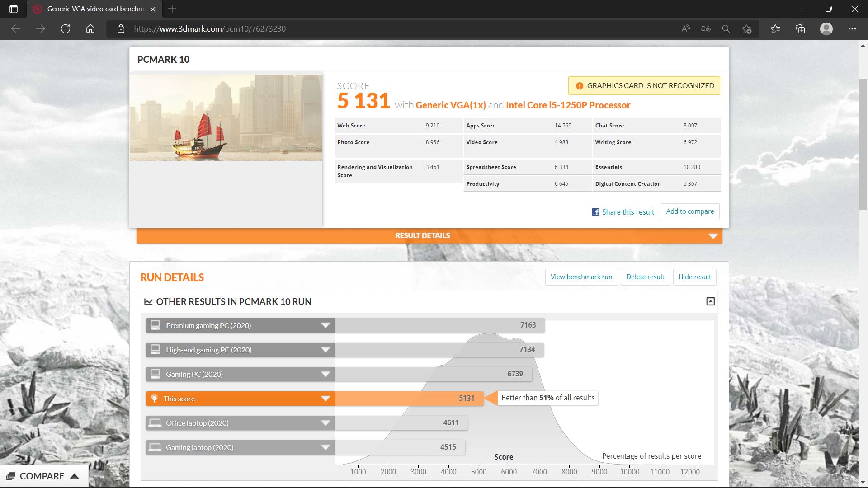This screenshot has width=868, height=488.
Task: Expand Office laptop (2020) dropdown
Action: point(325,423)
